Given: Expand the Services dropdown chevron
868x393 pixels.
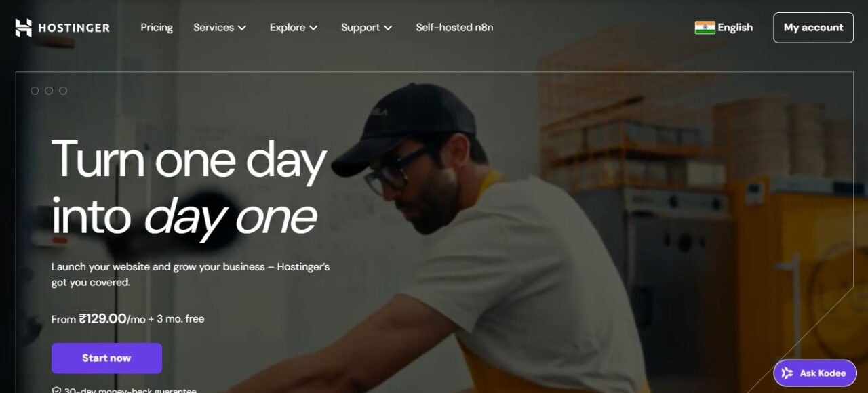Looking at the screenshot, I should [x=242, y=28].
